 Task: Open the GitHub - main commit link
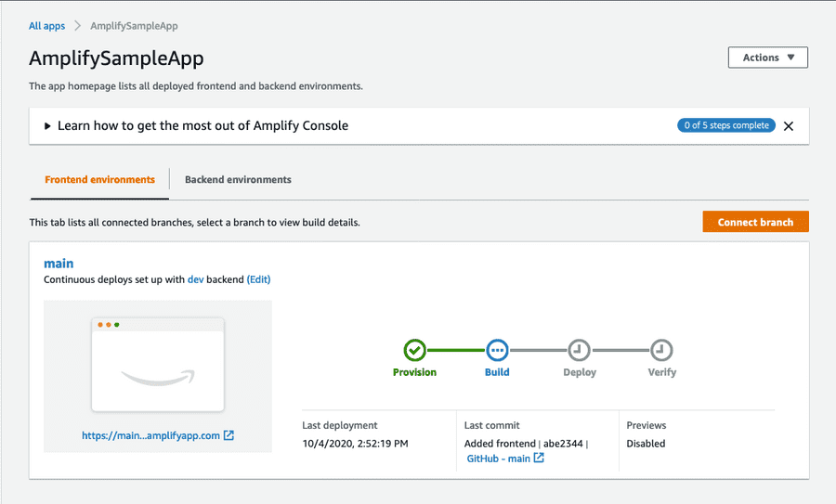point(499,459)
